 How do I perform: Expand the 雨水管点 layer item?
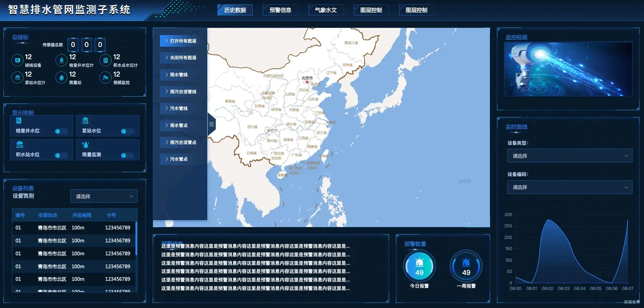tap(180, 125)
